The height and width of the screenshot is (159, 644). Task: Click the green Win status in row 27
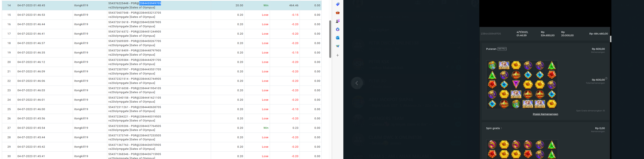266,128
